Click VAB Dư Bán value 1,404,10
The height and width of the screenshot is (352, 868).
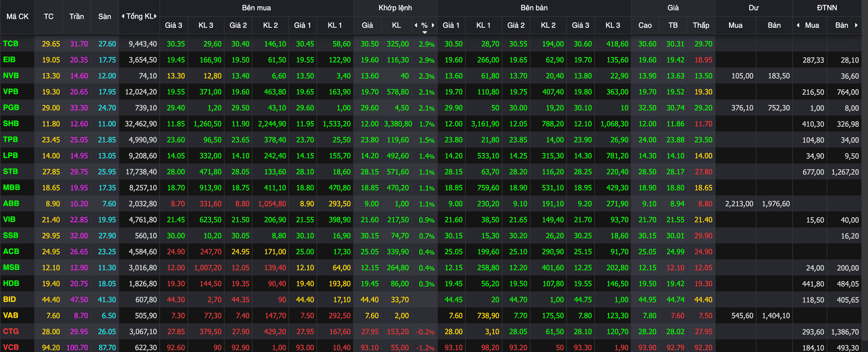point(776,316)
